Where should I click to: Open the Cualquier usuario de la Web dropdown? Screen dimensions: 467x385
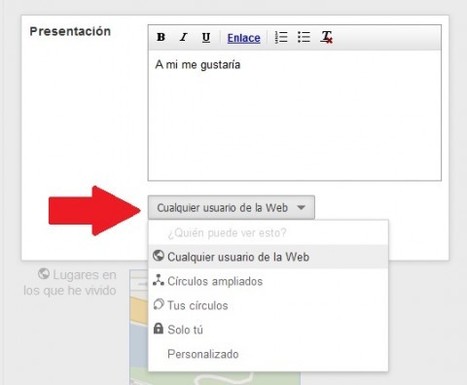pyautogui.click(x=231, y=208)
